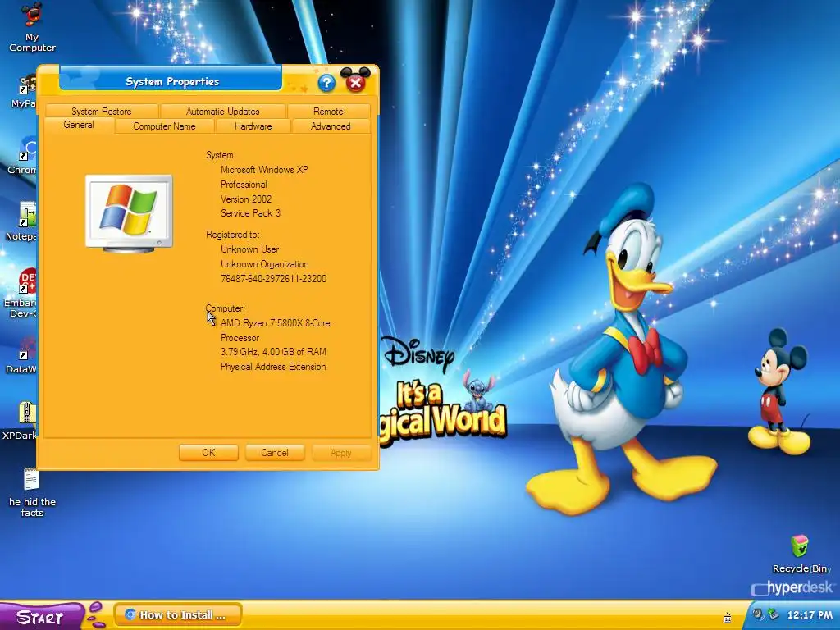Image resolution: width=840 pixels, height=630 pixels.
Task: Click the help question mark in System Properties
Action: pyautogui.click(x=326, y=83)
